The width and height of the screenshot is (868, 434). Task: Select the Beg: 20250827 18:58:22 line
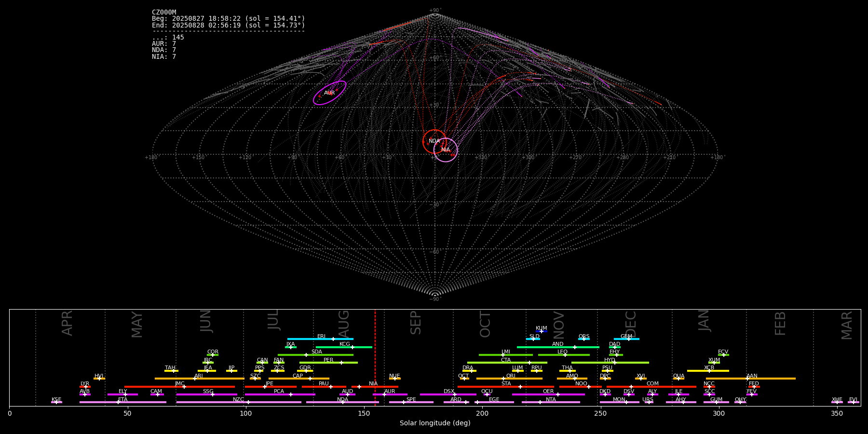(x=229, y=19)
